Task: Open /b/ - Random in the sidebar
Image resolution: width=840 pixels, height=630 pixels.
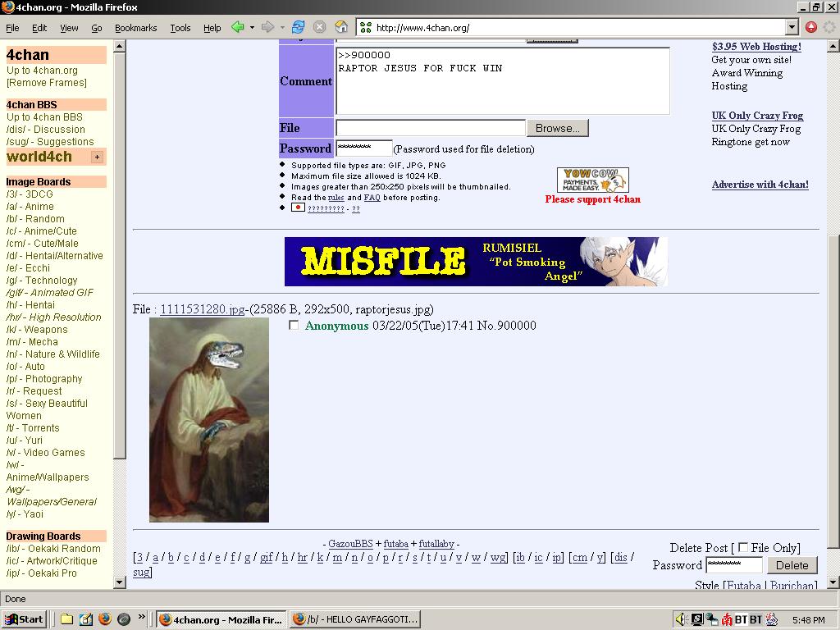Action: (35, 218)
